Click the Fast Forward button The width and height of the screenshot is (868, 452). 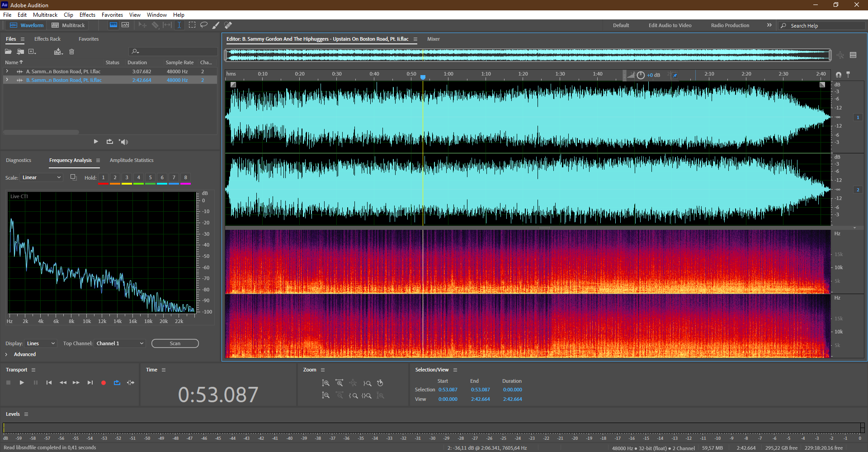point(76,383)
